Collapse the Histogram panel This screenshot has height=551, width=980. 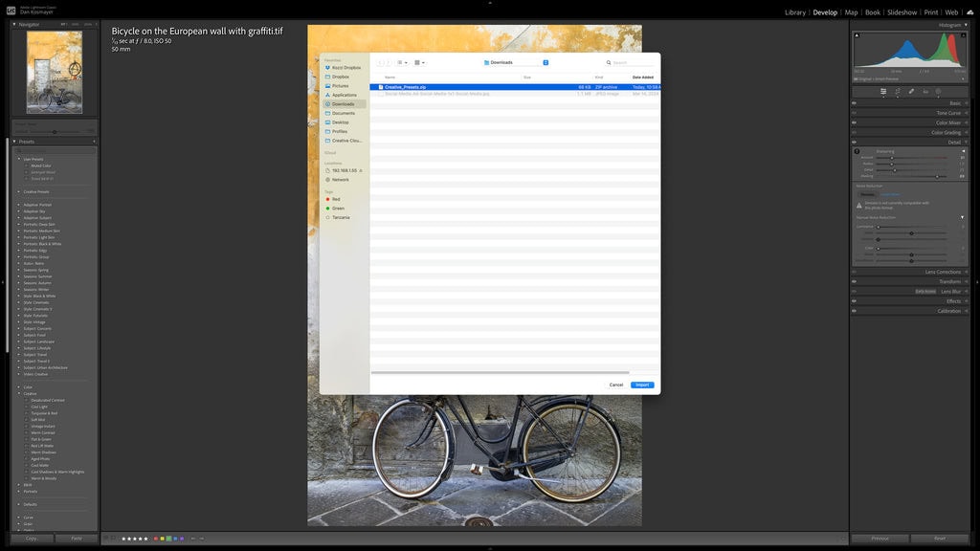pyautogui.click(x=966, y=25)
